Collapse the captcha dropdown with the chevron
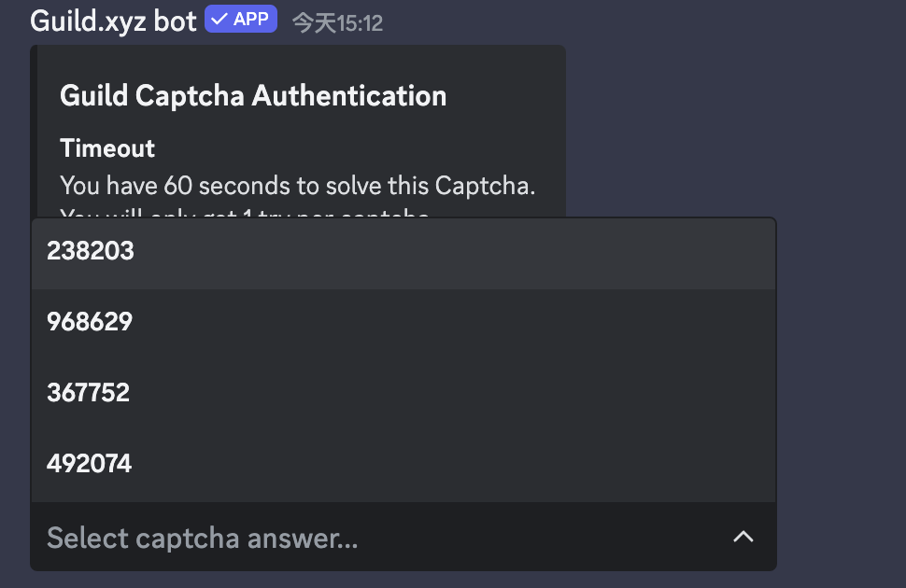The width and height of the screenshot is (906, 588). pyautogui.click(x=743, y=537)
